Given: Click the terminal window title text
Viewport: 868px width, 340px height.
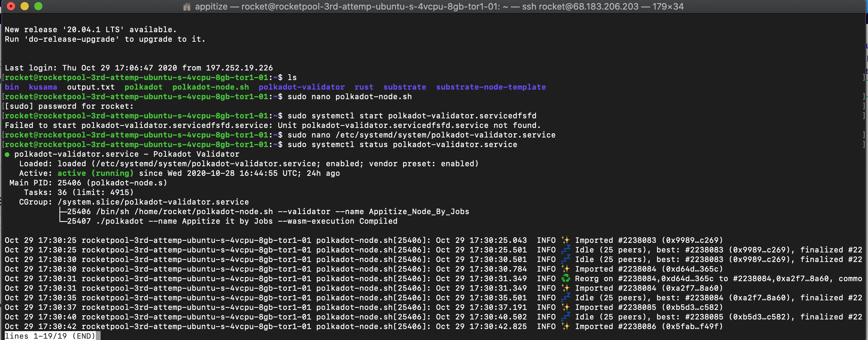Looking at the screenshot, I should [x=439, y=6].
